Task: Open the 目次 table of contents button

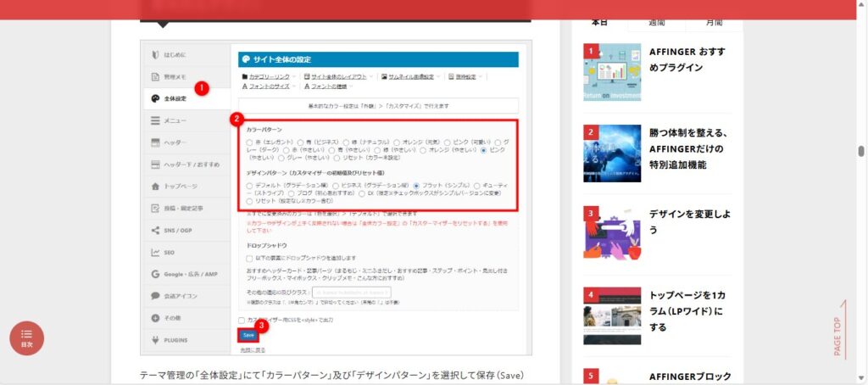Action: (x=27, y=338)
